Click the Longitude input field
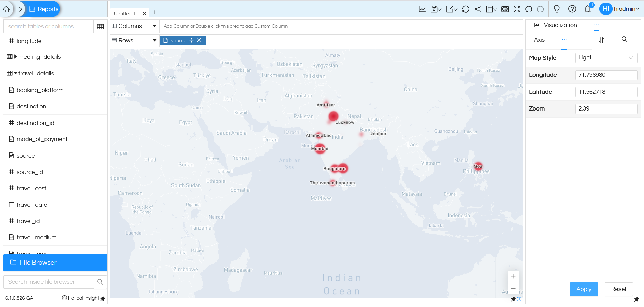This screenshot has height=307, width=644. point(606,75)
